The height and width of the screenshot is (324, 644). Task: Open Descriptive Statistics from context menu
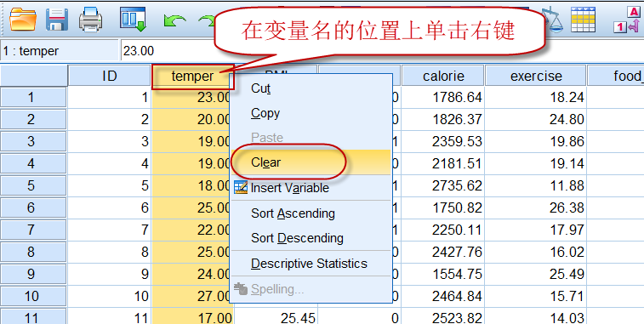(310, 264)
